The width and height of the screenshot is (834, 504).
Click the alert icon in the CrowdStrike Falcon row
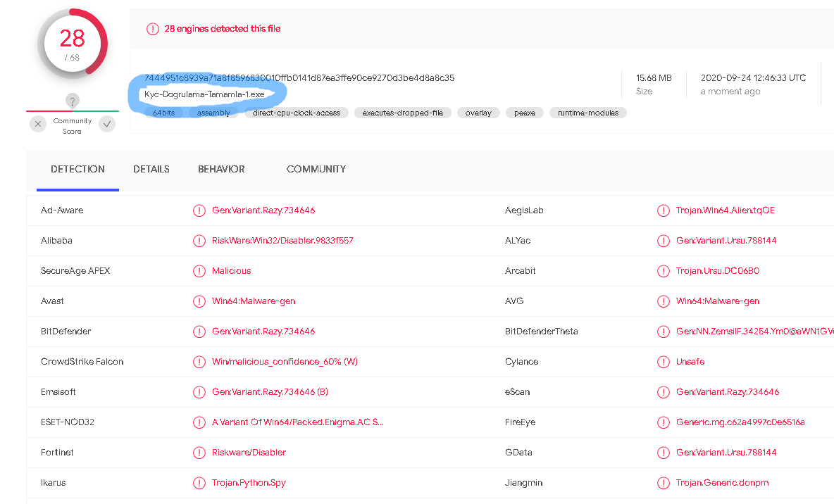coord(199,362)
